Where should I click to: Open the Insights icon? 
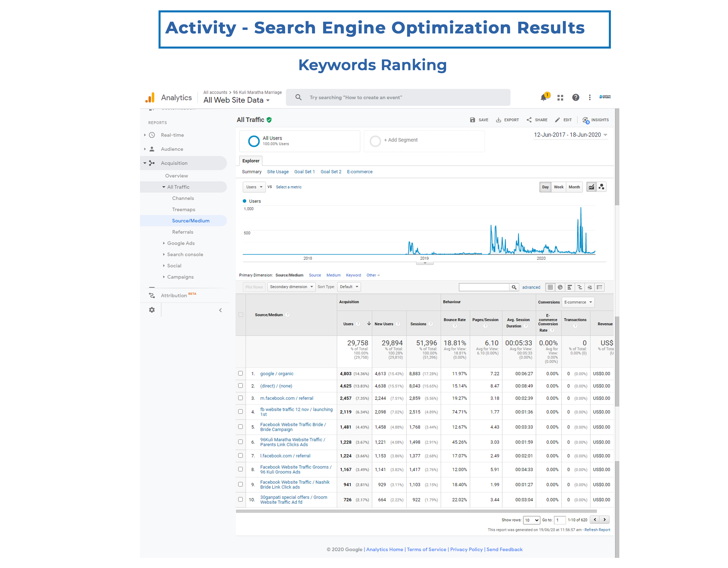click(586, 120)
